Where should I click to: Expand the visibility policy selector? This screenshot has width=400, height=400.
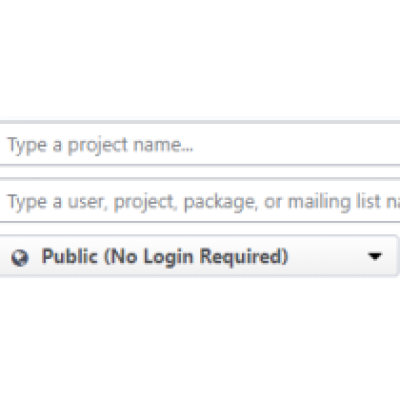click(x=199, y=256)
